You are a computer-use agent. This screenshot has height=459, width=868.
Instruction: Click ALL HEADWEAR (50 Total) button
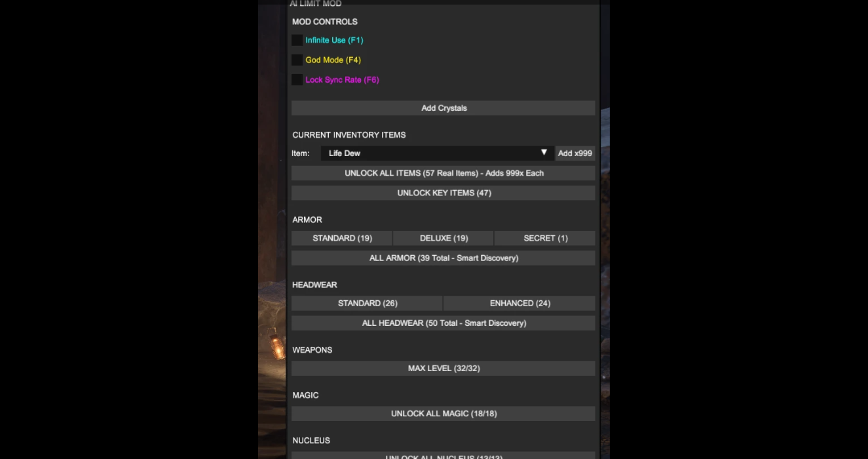pos(443,323)
